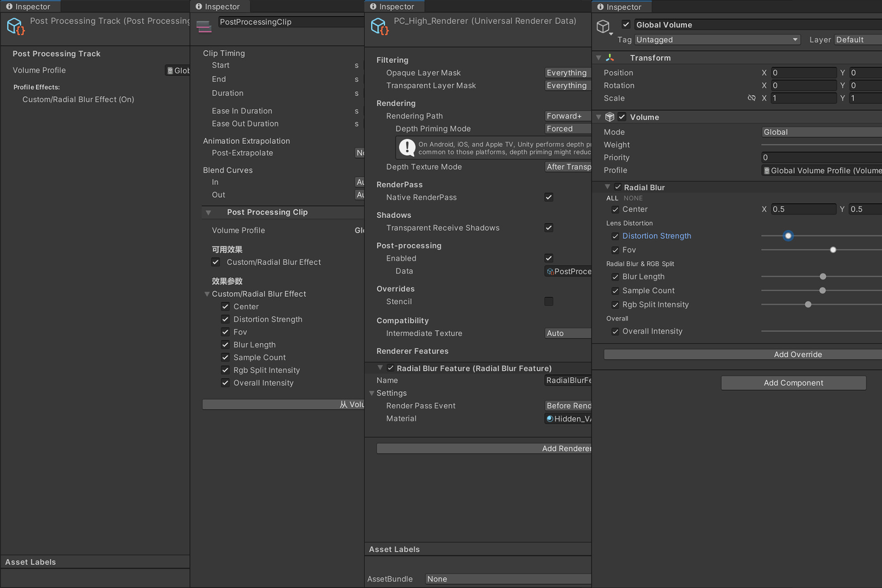882x588 pixels.
Task: Click the Add Renderer Feature button
Action: point(484,449)
